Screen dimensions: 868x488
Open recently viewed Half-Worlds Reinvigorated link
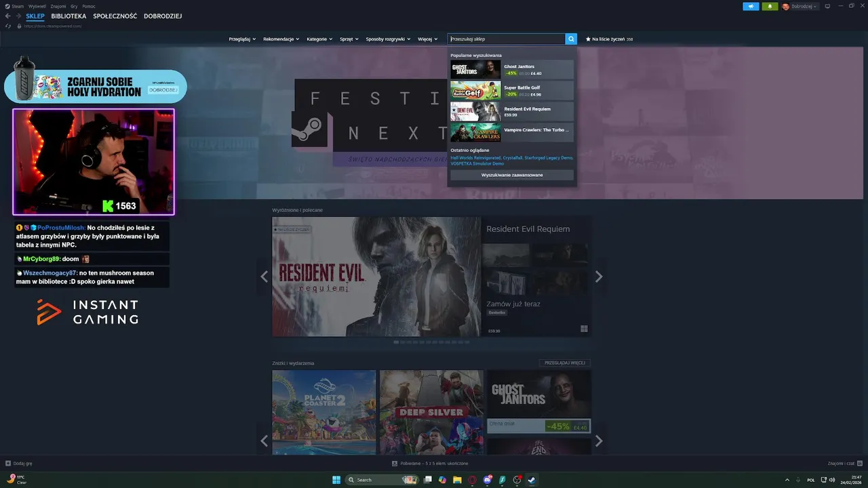[475, 158]
